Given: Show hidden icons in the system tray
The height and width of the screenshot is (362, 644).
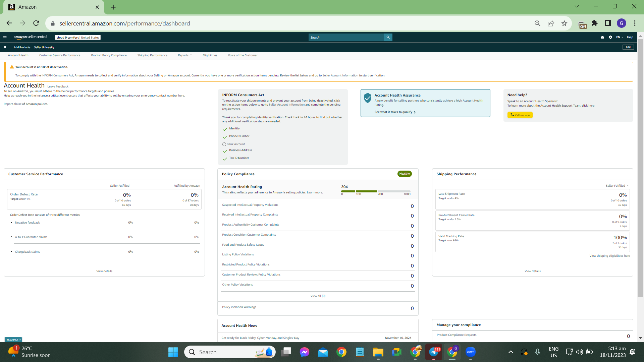Looking at the screenshot, I should [x=511, y=352].
